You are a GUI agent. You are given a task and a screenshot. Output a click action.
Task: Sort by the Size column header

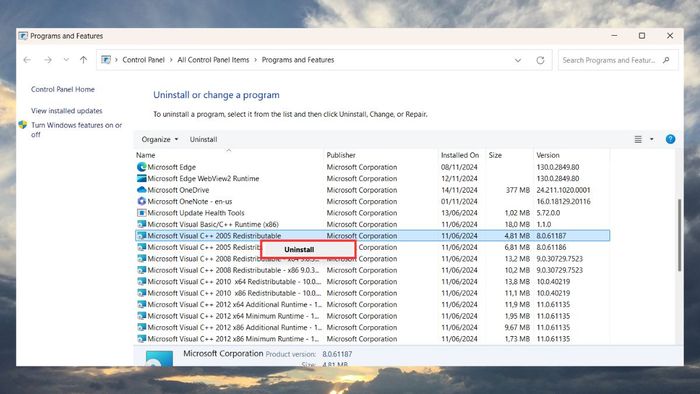tap(495, 155)
